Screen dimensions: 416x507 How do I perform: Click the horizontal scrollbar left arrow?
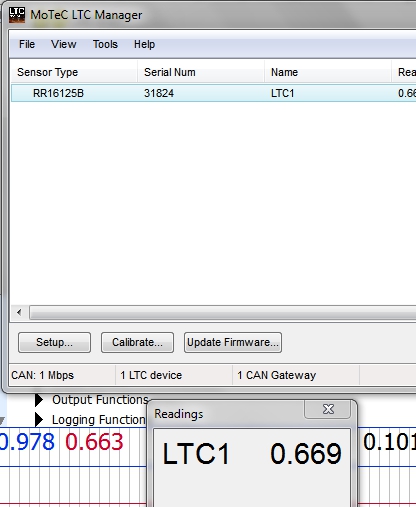pos(19,313)
